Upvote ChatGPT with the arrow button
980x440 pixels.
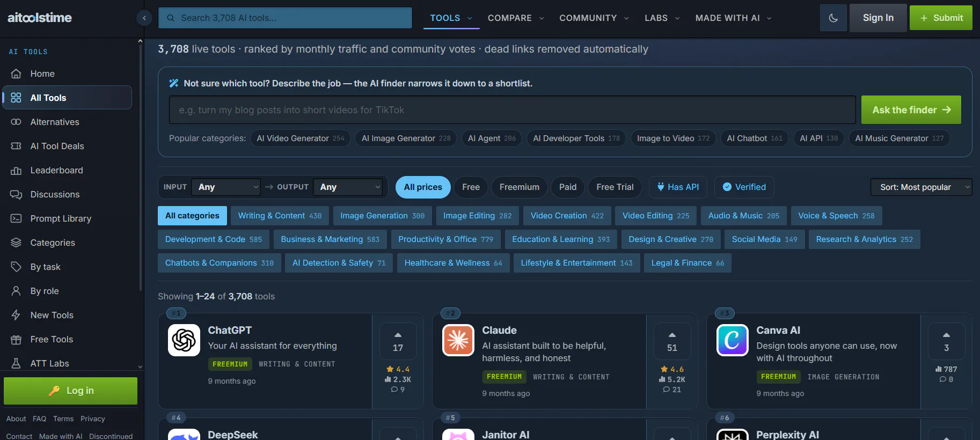click(x=398, y=341)
